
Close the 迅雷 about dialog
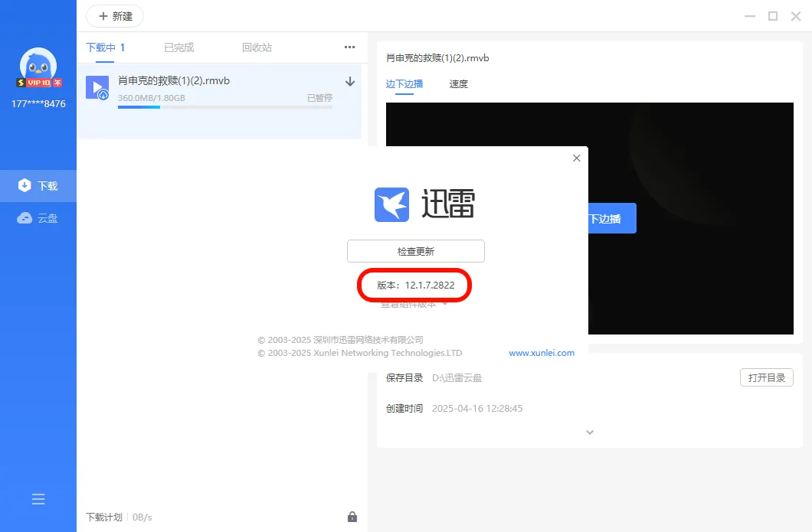tap(577, 158)
